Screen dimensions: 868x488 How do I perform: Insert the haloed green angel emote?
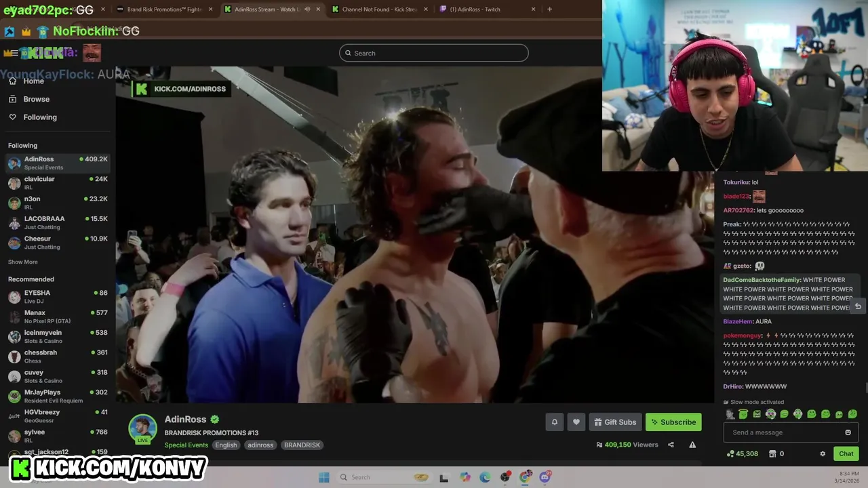[743, 413]
